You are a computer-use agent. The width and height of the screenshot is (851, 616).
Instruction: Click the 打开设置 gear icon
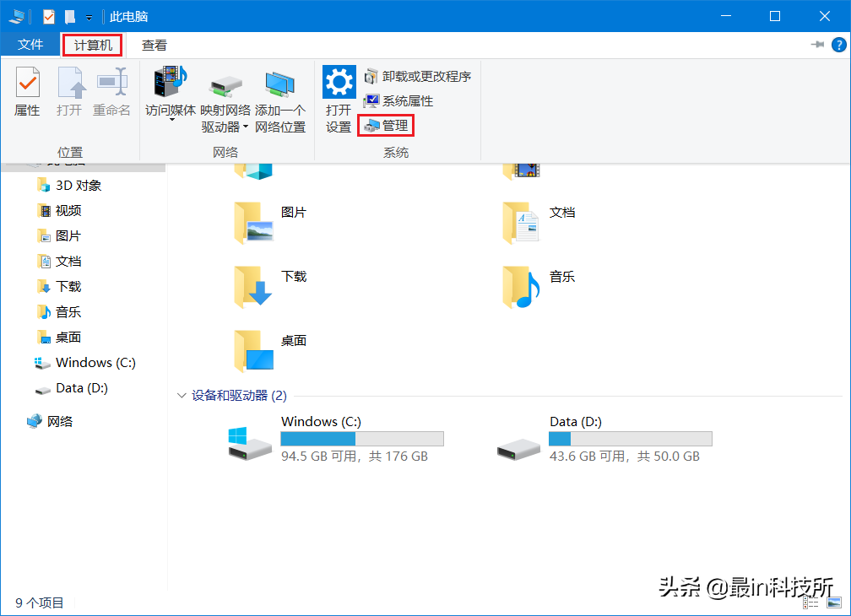pyautogui.click(x=339, y=82)
